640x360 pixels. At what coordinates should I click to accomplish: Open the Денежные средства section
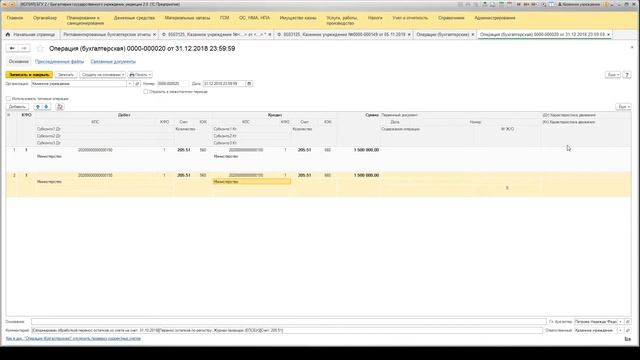(134, 18)
